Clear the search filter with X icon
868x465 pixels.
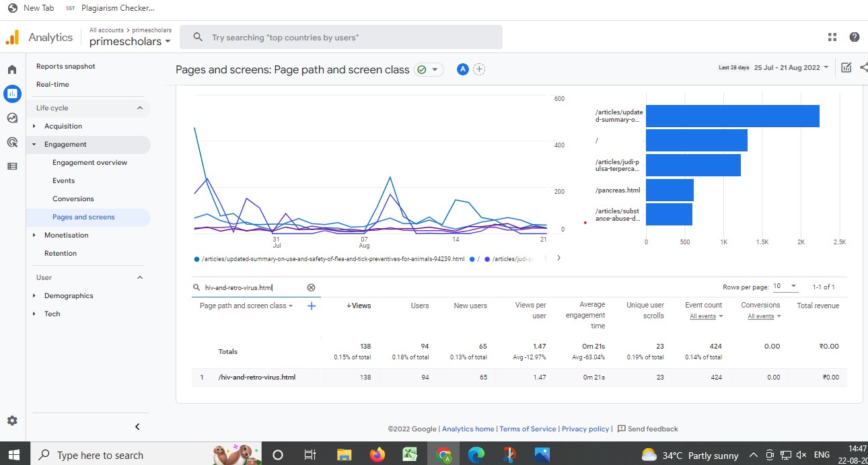[311, 287]
